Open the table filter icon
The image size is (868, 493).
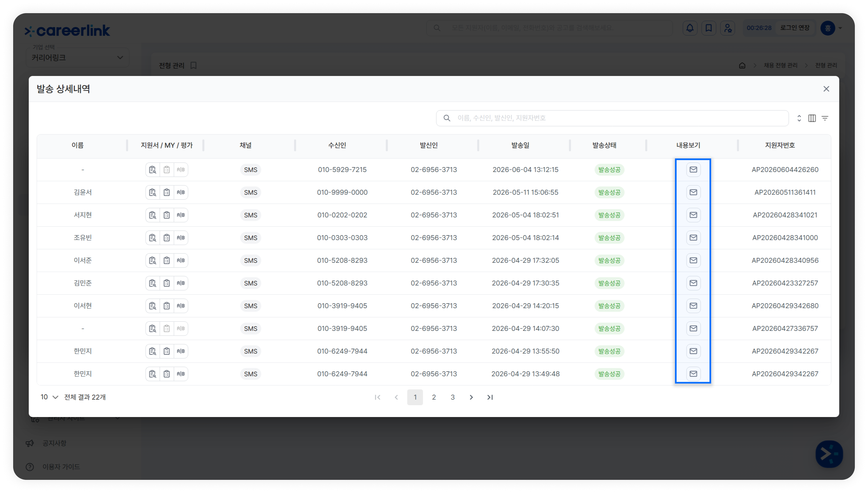coord(825,118)
